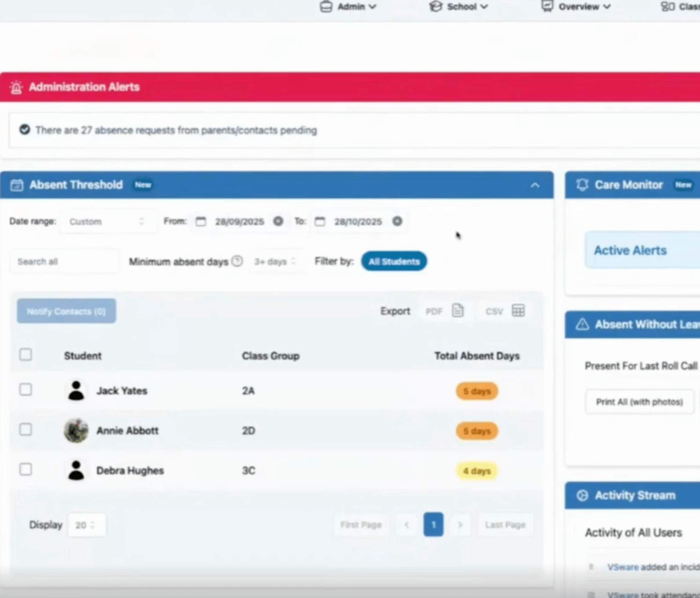Open the Admin menu

pos(348,7)
